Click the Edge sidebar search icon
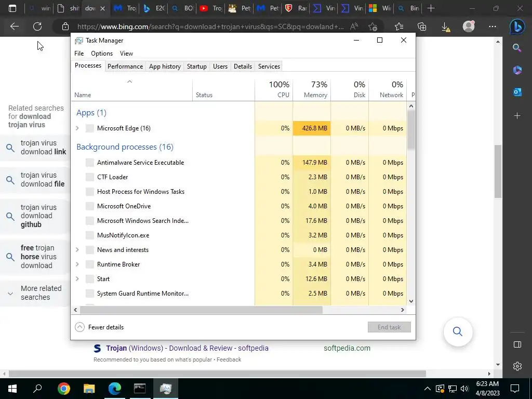532x399 pixels. [517, 48]
